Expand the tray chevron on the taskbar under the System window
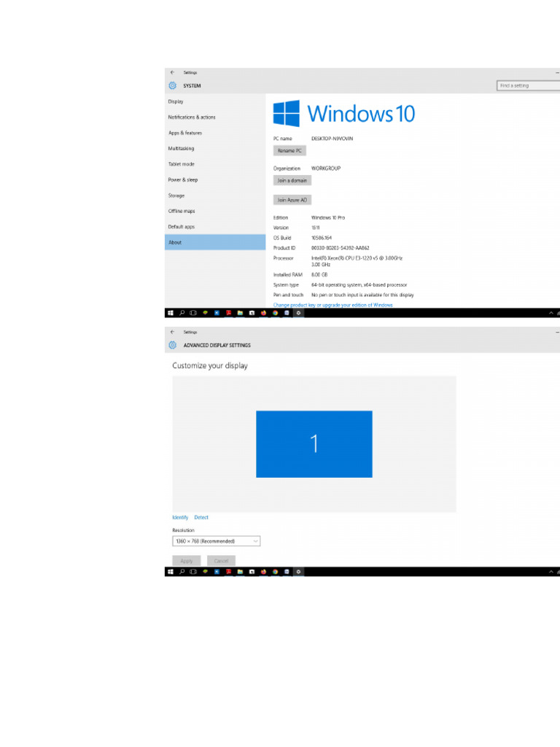The width and height of the screenshot is (560, 747). 551,313
